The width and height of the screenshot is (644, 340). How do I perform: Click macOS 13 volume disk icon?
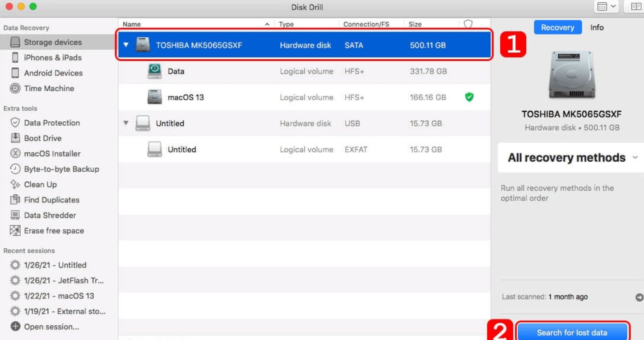154,97
